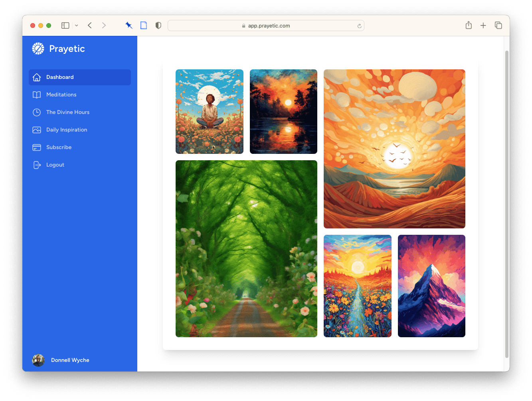The image size is (532, 401).
Task: Open a new tab with plus button
Action: 483,26
